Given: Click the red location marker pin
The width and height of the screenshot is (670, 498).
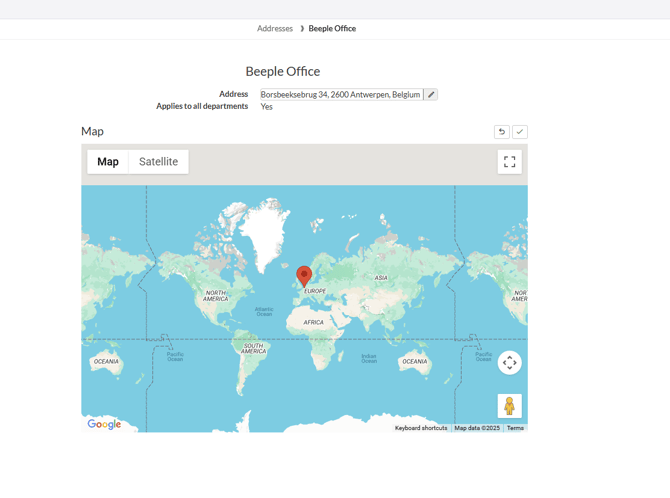Looking at the screenshot, I should click(x=304, y=275).
